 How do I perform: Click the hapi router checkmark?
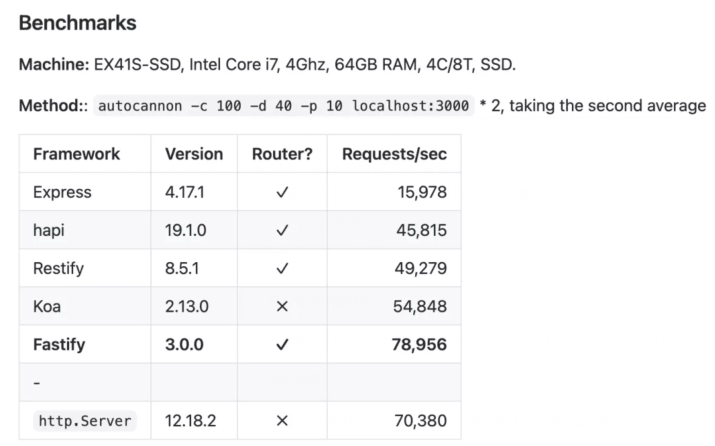pyautogui.click(x=281, y=230)
